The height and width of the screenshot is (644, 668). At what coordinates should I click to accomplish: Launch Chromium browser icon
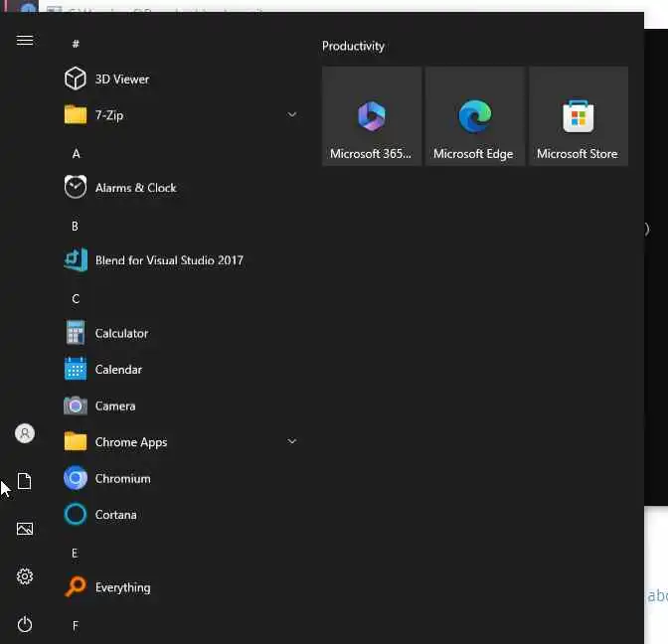pos(76,478)
